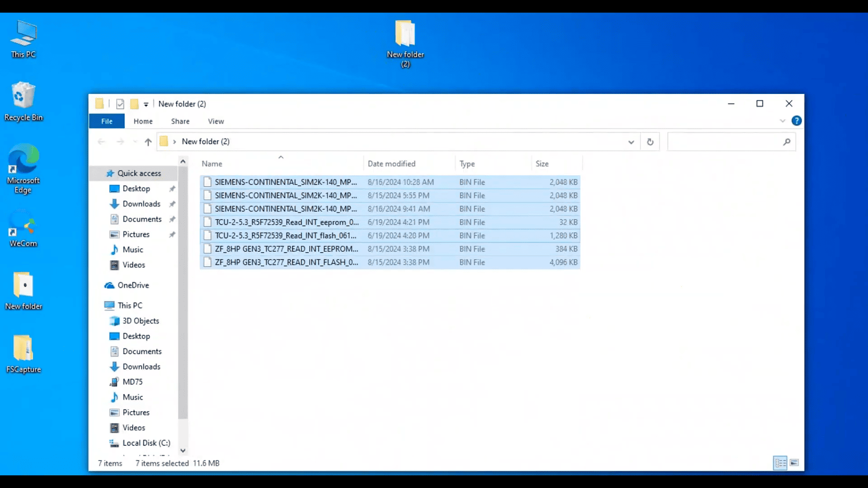868x488 pixels.
Task: Expand breadcrumb chevron before New folder (2)
Action: pyautogui.click(x=175, y=142)
